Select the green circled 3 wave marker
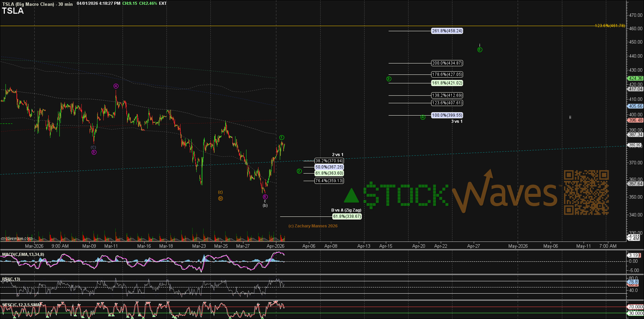The height and width of the screenshot is (319, 644). point(388,79)
